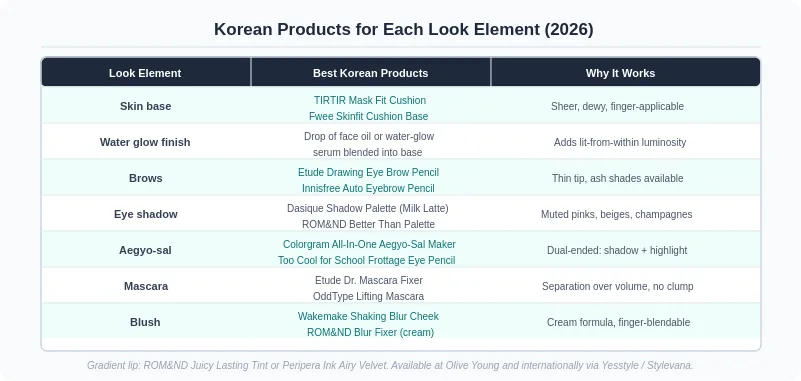Select the Wakemake Shaking Blur Cheek link
Image resolution: width=801 pixels, height=381 pixels.
pyautogui.click(x=368, y=317)
